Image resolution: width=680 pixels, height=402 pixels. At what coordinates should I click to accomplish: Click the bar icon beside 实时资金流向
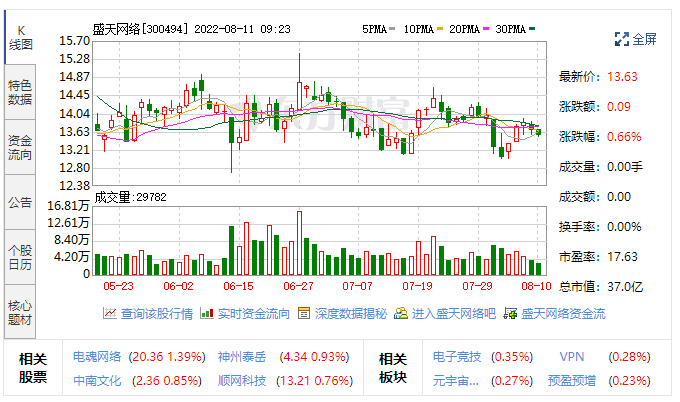click(207, 313)
